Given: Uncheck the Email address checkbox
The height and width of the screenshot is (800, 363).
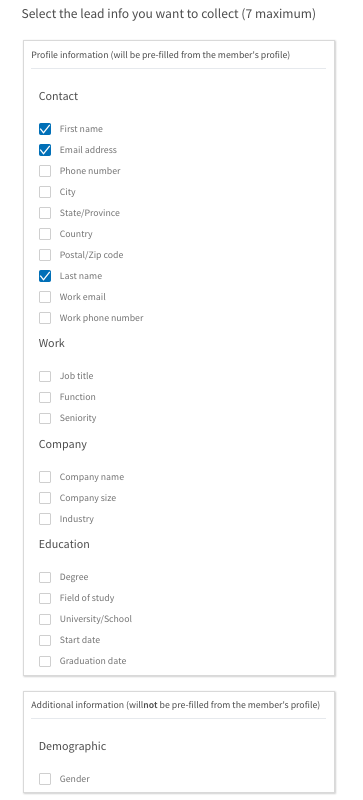Looking at the screenshot, I should [45, 150].
